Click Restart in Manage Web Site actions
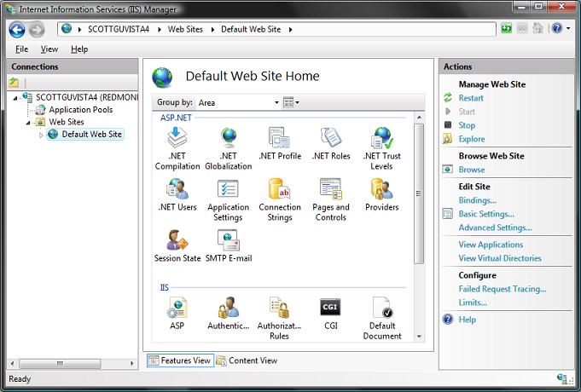The width and height of the screenshot is (581, 392). [x=471, y=98]
